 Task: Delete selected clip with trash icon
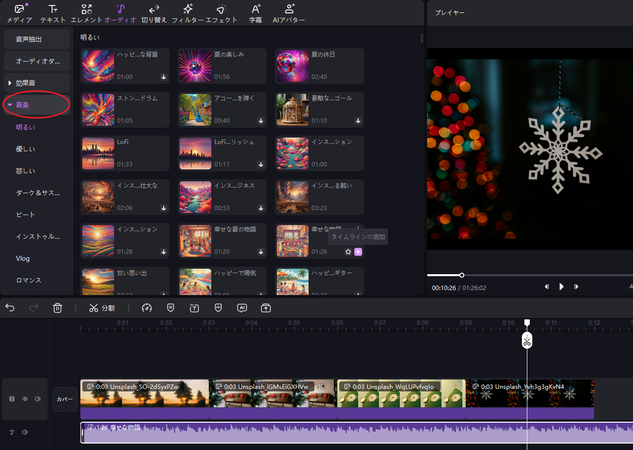coord(58,308)
